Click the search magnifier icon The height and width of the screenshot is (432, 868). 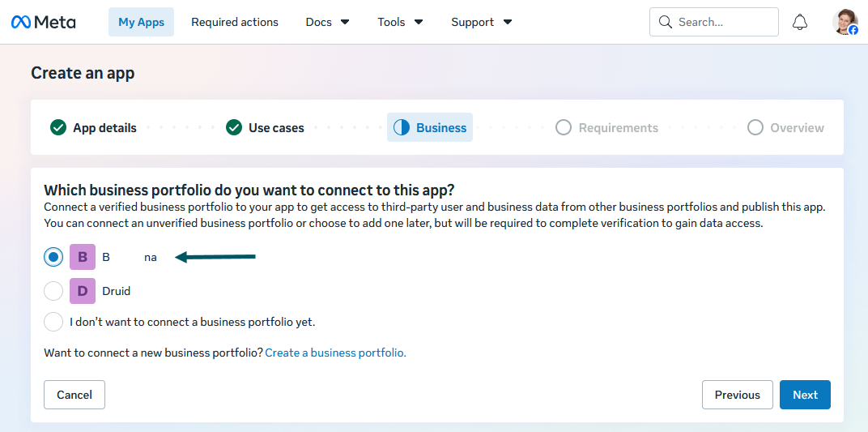click(x=666, y=22)
